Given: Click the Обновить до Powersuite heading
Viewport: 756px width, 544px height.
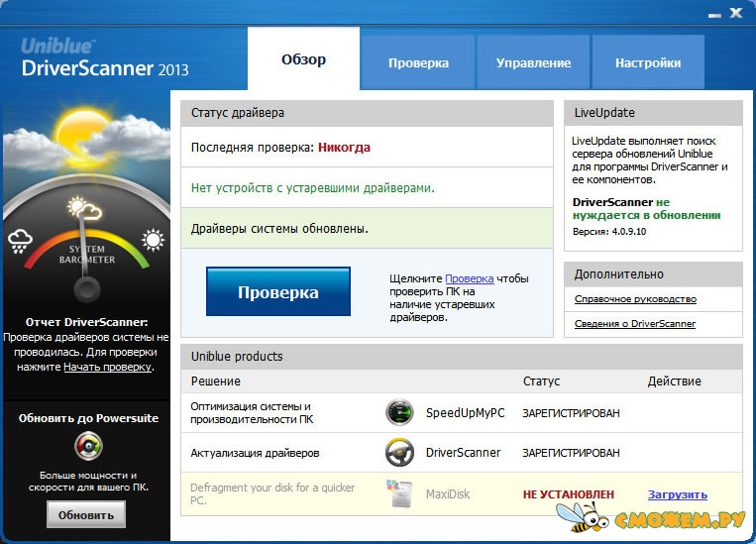Looking at the screenshot, I should [x=88, y=418].
